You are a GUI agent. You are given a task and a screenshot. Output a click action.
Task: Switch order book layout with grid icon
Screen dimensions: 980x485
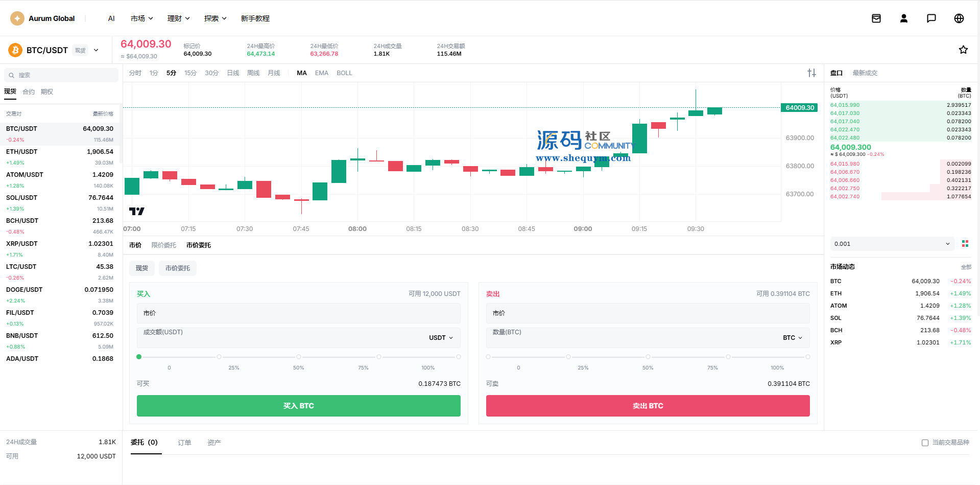(x=965, y=244)
